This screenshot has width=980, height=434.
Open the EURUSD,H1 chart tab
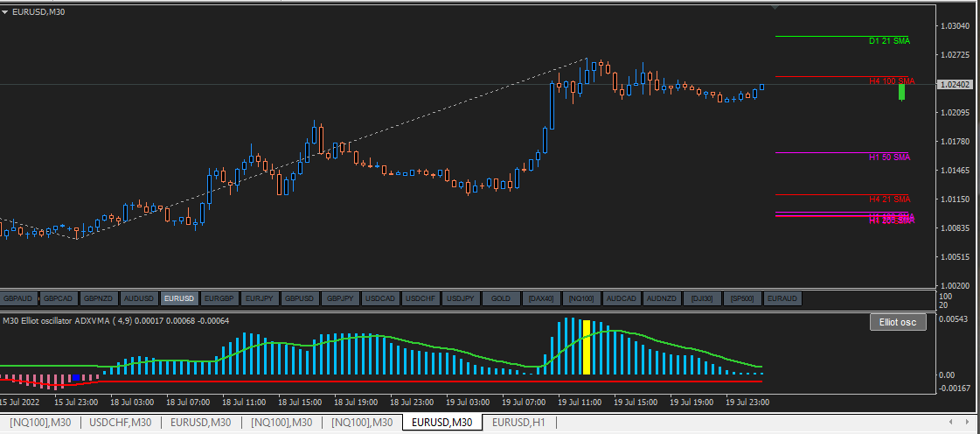click(x=518, y=423)
